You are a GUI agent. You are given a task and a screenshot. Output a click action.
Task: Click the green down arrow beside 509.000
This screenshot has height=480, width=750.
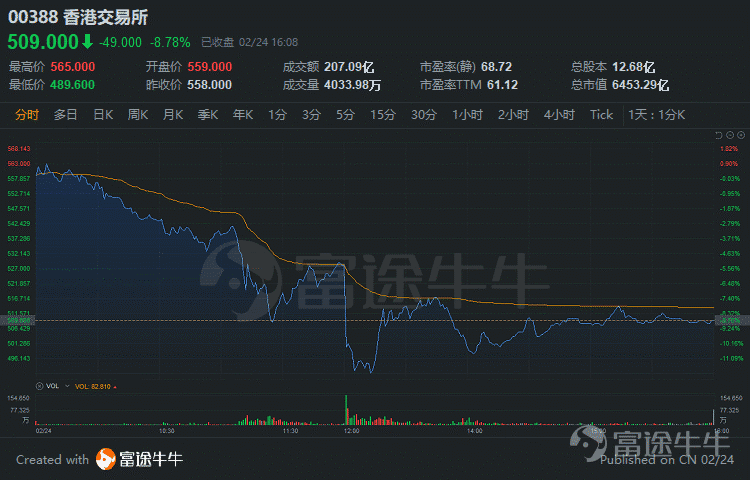(87, 42)
